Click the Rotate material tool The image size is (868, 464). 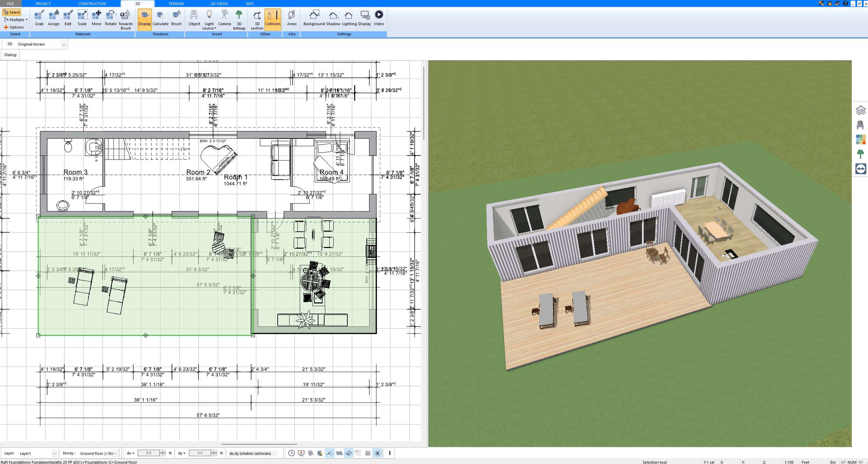click(x=110, y=18)
